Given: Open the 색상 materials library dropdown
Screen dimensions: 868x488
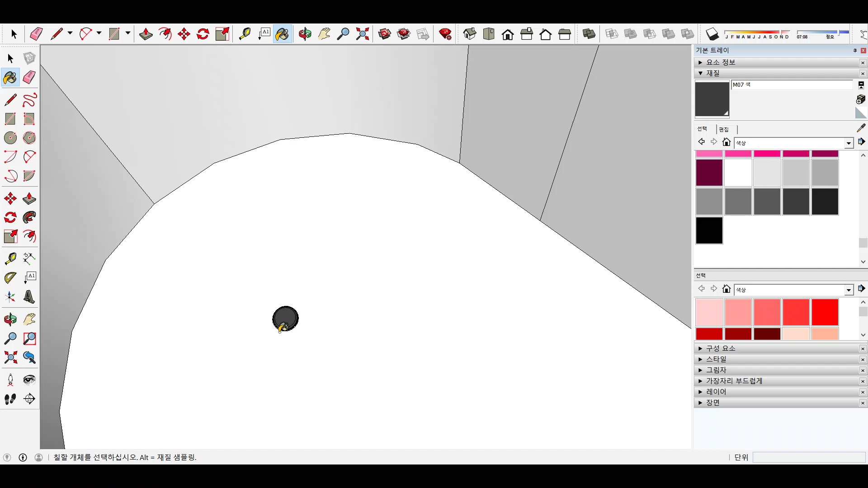Looking at the screenshot, I should coord(849,143).
